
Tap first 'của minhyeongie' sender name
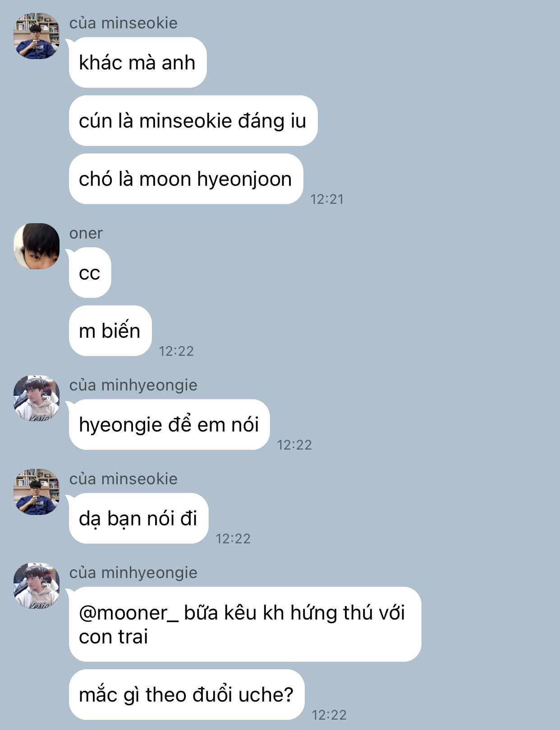(133, 385)
